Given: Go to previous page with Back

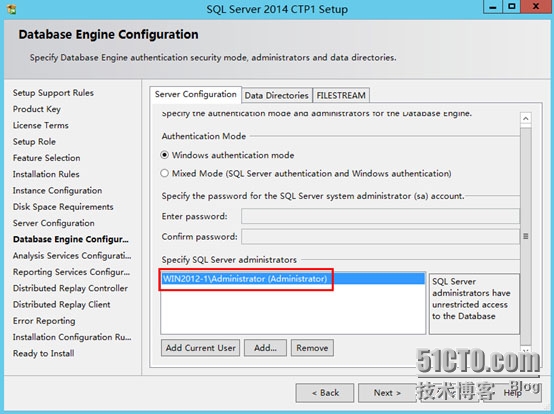Looking at the screenshot, I should pos(325,393).
